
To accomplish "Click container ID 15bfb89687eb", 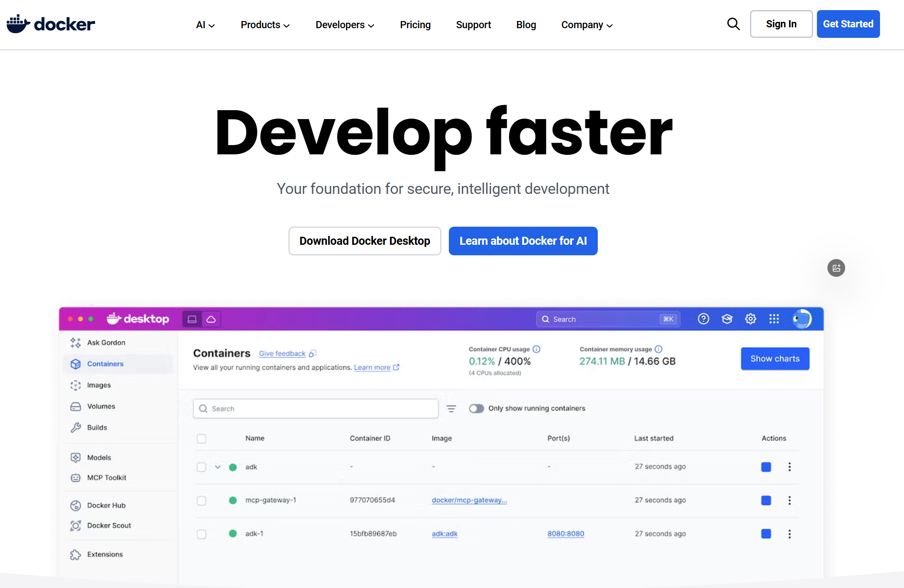I will 373,534.
